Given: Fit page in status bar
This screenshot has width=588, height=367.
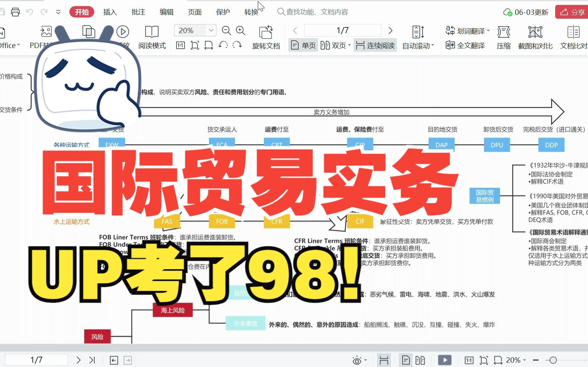Looking at the screenshot, I should (484, 360).
